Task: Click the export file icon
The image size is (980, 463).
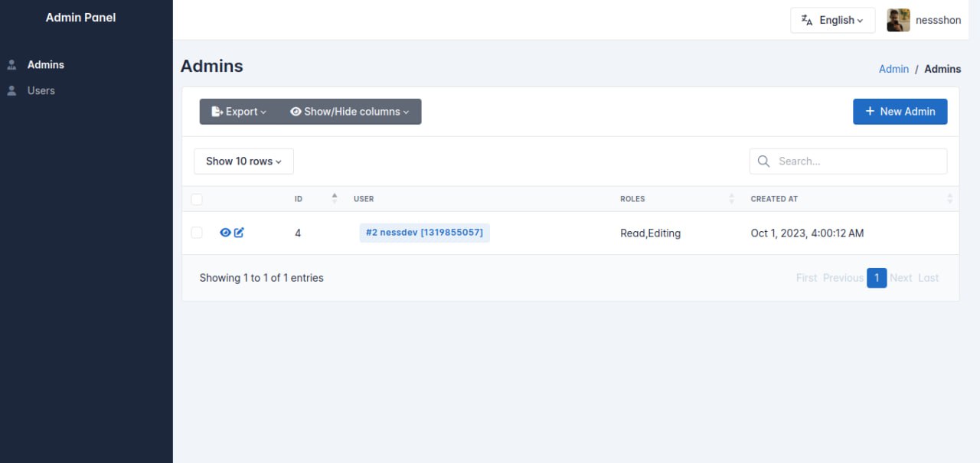Action: point(215,111)
